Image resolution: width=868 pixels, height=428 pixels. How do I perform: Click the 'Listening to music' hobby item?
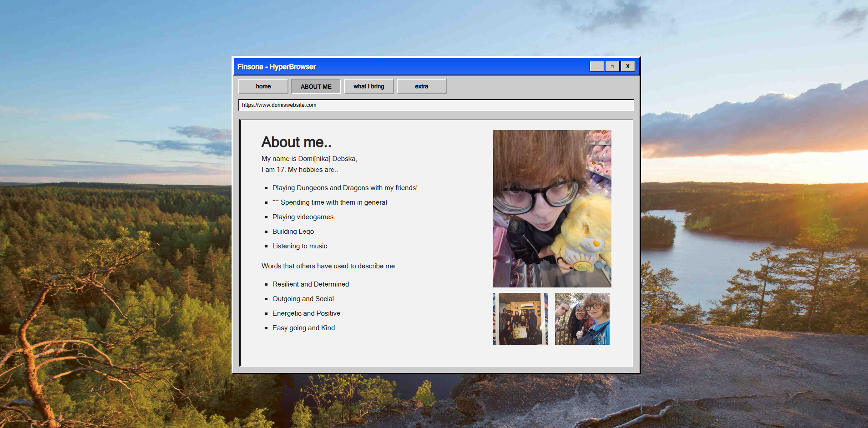click(300, 246)
